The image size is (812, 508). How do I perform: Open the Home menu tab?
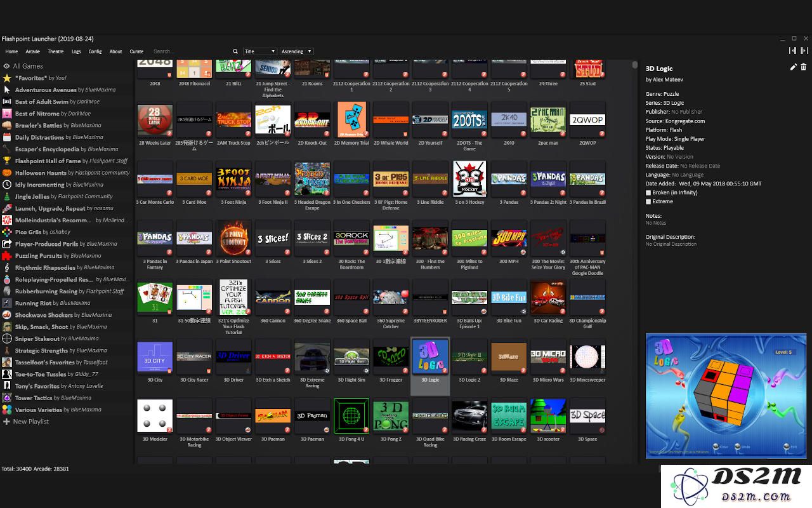coord(11,51)
